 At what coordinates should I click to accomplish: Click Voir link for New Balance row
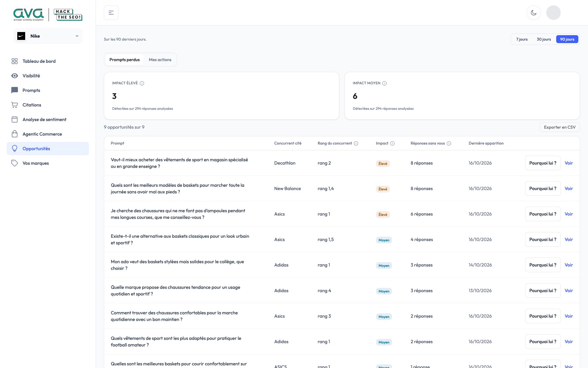(x=569, y=188)
